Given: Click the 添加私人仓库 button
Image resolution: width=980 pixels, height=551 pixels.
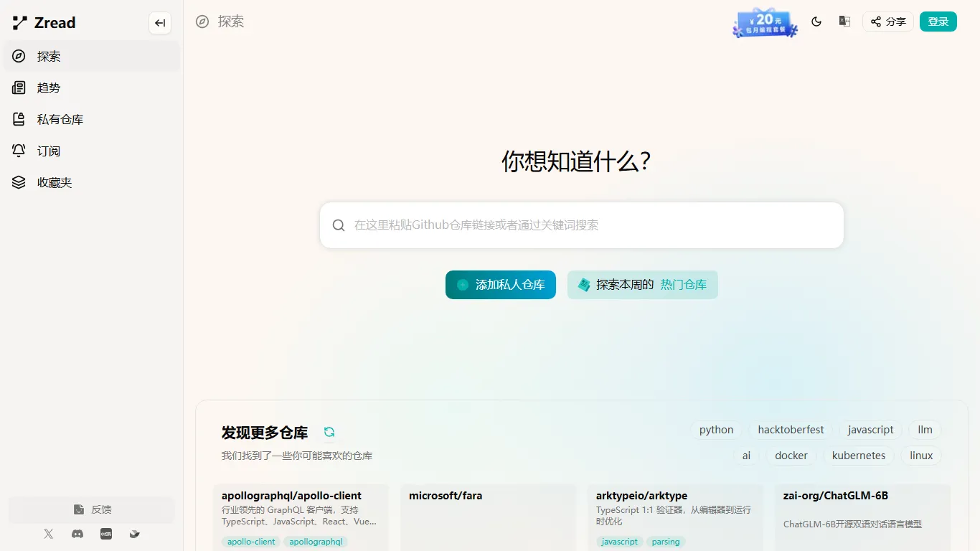Looking at the screenshot, I should [500, 284].
